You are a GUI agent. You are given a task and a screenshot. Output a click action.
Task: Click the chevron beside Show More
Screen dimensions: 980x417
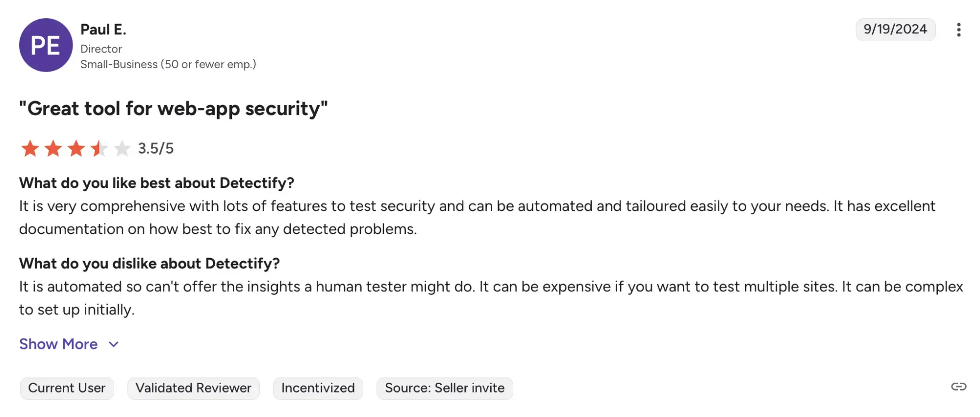click(x=114, y=344)
